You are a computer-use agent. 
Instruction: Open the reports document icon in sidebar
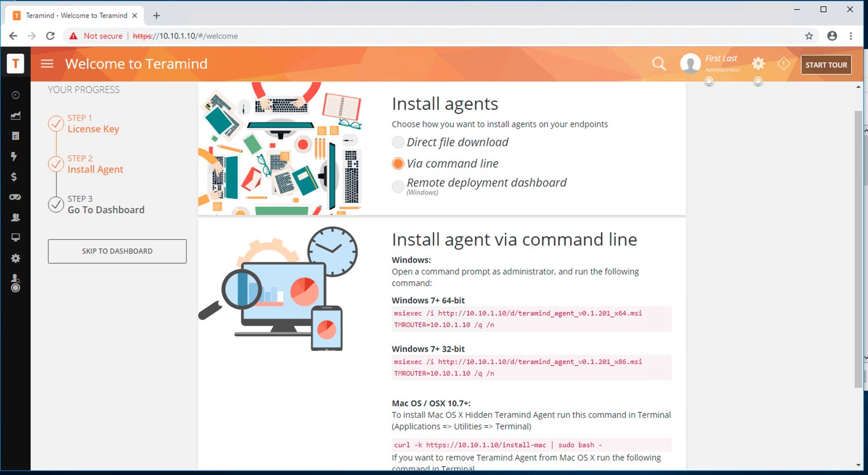(x=16, y=136)
